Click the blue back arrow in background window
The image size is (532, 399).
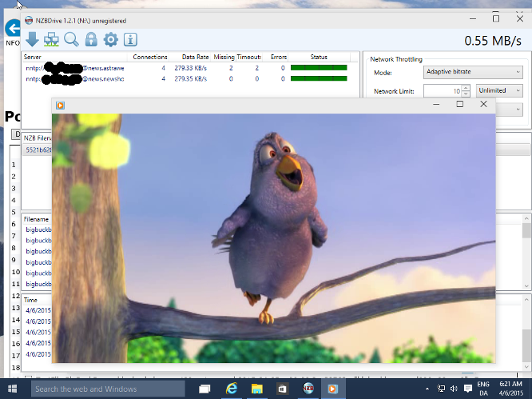tap(13, 28)
